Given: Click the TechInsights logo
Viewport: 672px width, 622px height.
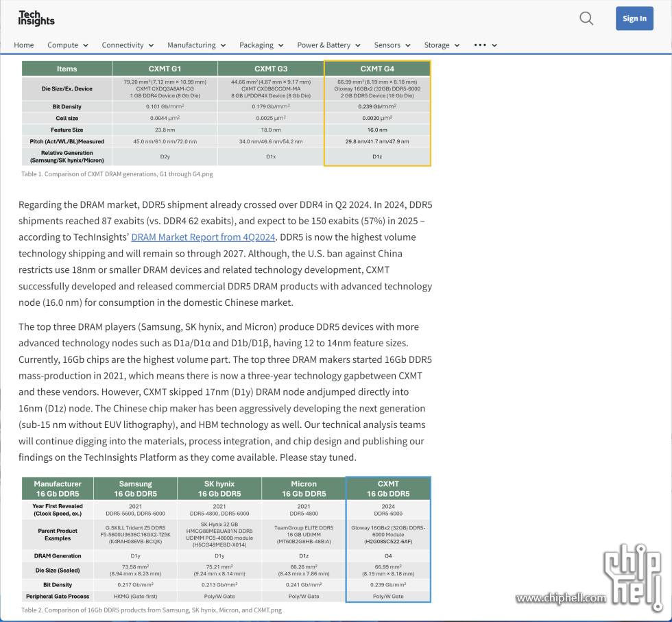Looking at the screenshot, I should (36, 19).
